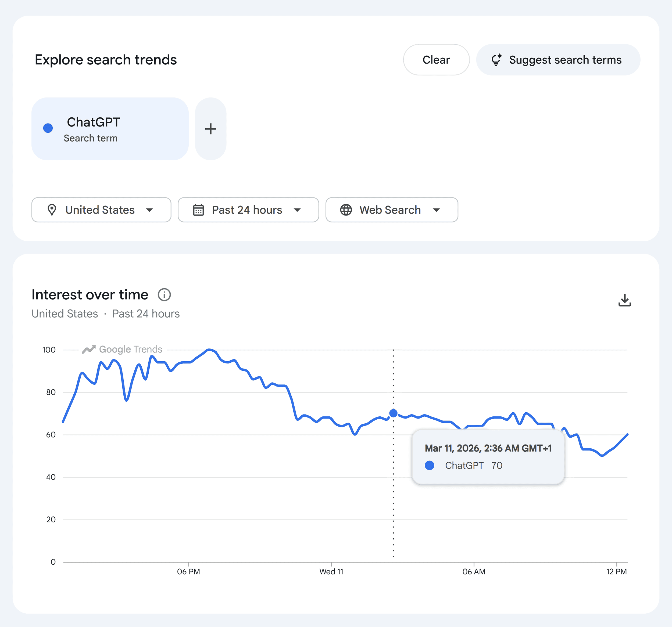Open the Web Search category dropdown
Image resolution: width=672 pixels, height=627 pixels.
[391, 210]
